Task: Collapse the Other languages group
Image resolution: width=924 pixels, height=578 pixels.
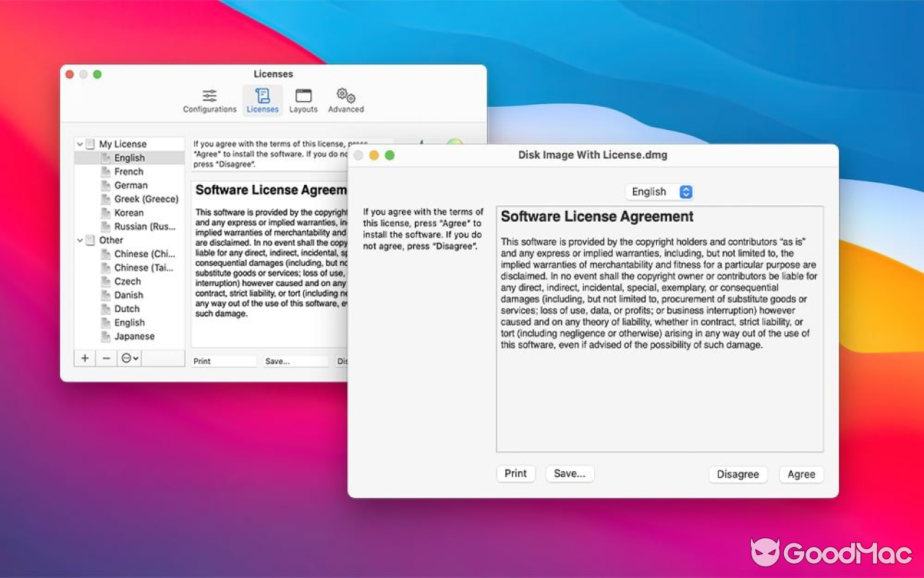Action: pos(78,240)
